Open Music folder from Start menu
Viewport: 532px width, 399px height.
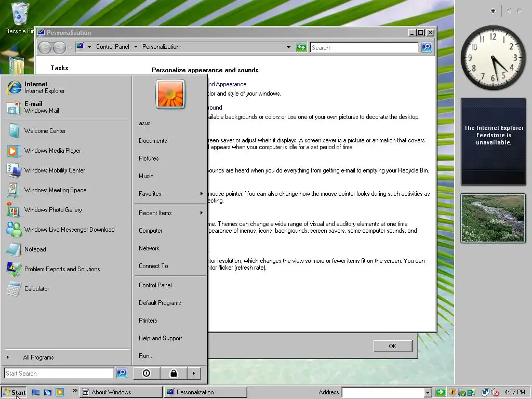point(146,176)
